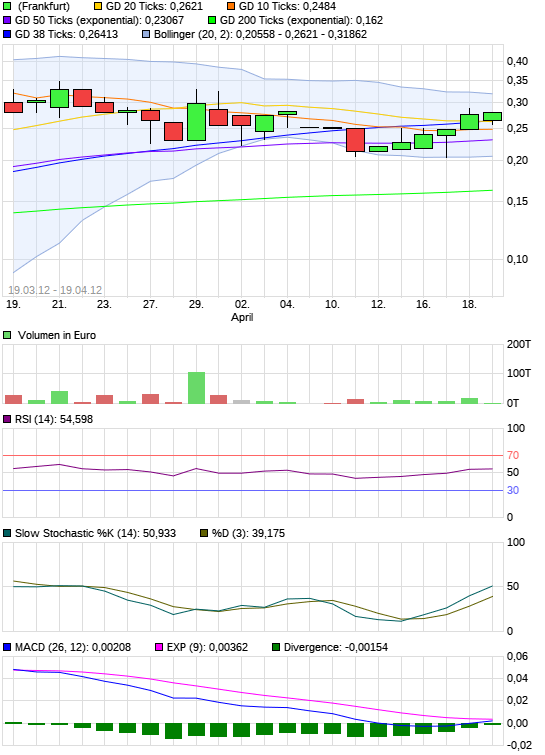545x755 pixels.
Task: Click the '04.' date axis label
Action: tap(287, 304)
